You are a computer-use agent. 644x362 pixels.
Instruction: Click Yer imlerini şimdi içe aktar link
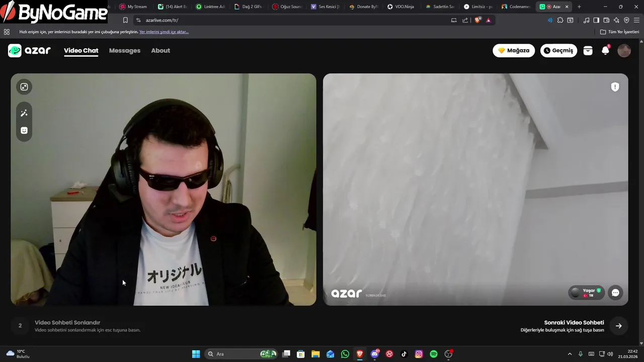(164, 32)
